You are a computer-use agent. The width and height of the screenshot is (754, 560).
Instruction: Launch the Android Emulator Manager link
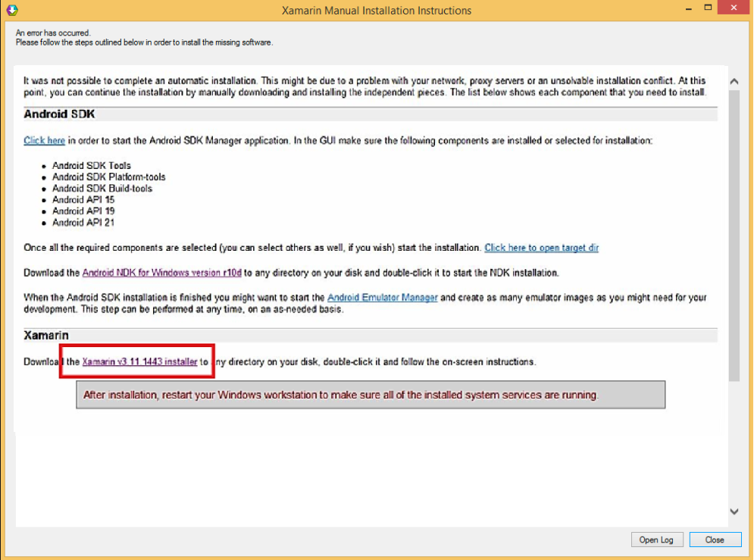383,298
